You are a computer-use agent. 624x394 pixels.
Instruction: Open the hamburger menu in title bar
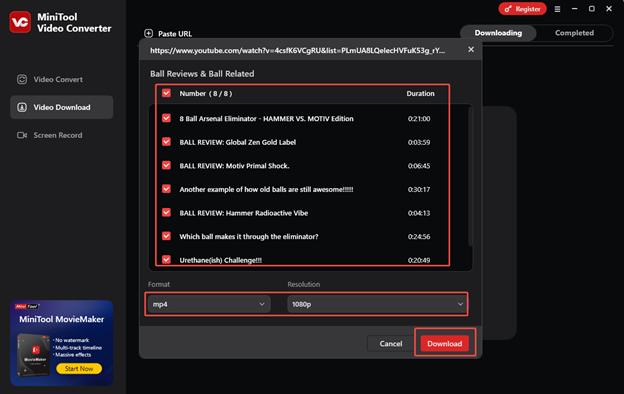557,9
